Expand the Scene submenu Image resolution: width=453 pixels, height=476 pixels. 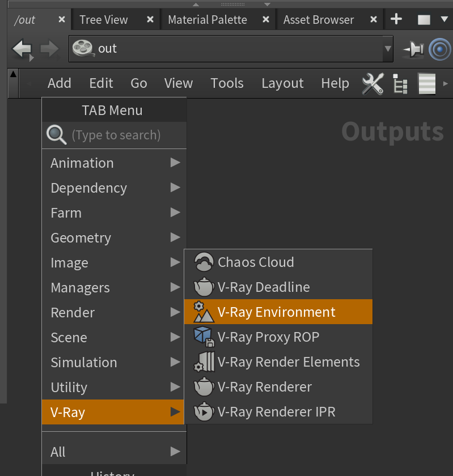click(x=113, y=337)
